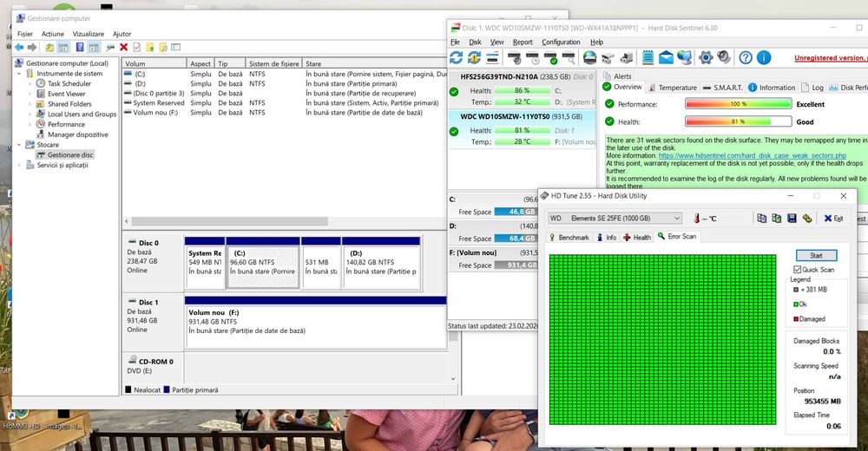Screen dimensions: 868x451
Task: Expand the Task Scheduler tree node
Action: 30,83
